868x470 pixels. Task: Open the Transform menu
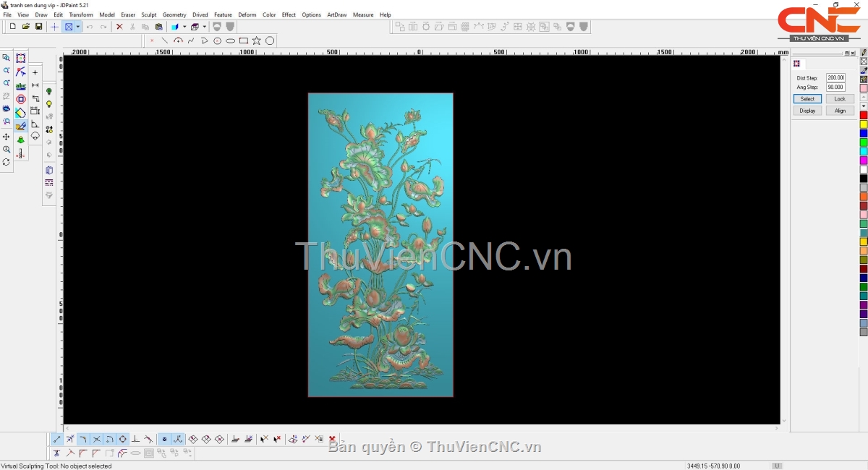coord(81,14)
